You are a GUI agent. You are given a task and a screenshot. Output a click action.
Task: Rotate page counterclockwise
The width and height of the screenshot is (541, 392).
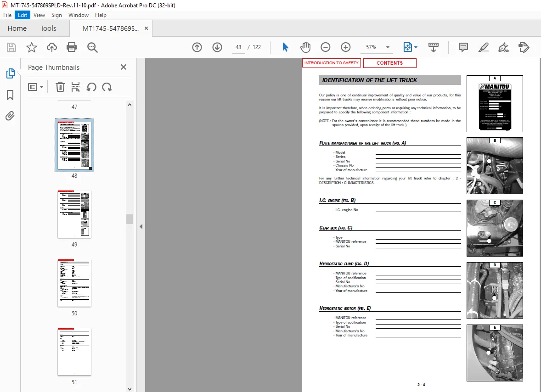(x=91, y=87)
